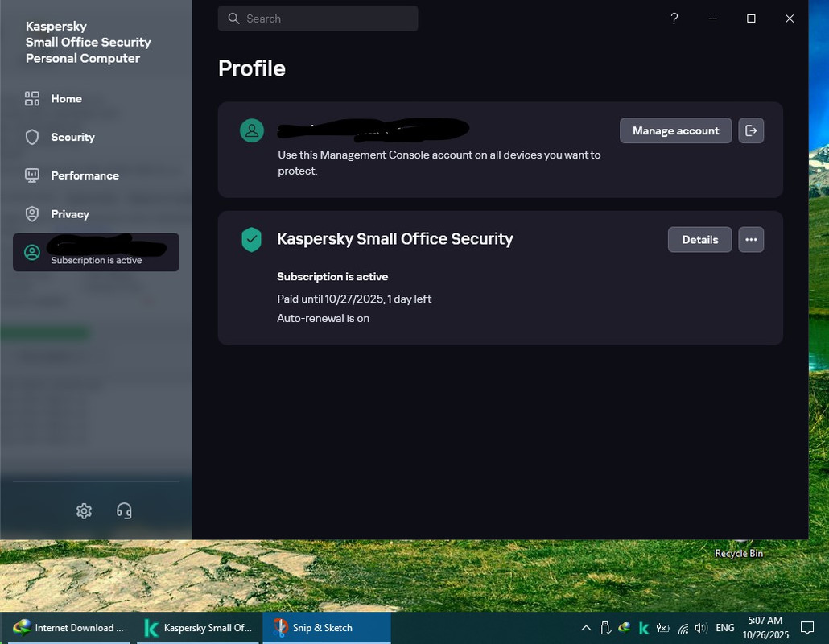
Task: Click the Security shield icon
Action: coord(31,138)
